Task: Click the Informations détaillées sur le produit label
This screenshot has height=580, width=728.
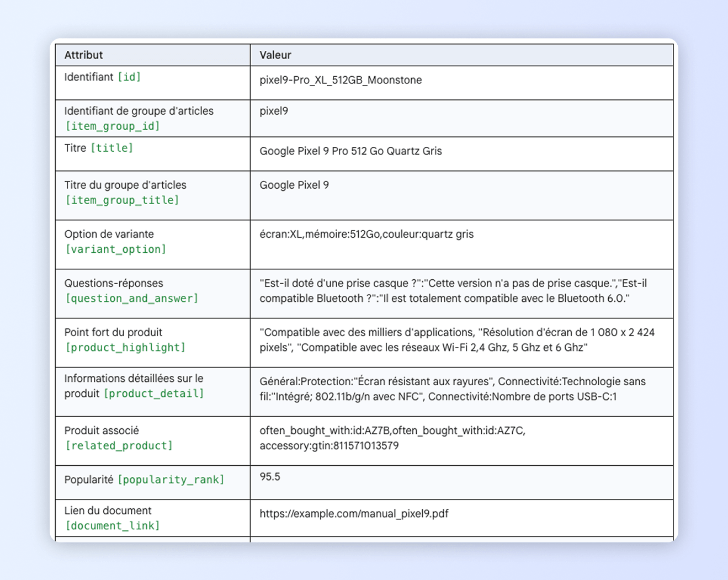Action: [x=134, y=386]
